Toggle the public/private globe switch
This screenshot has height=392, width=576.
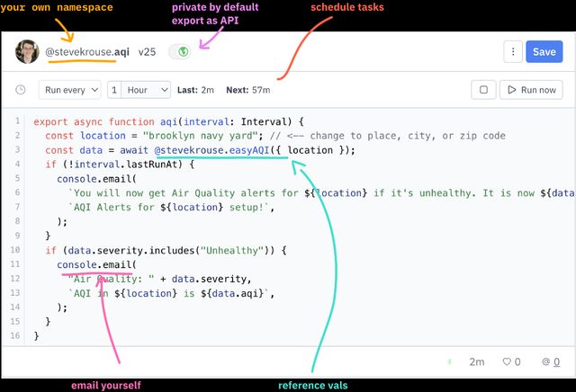pyautogui.click(x=183, y=52)
